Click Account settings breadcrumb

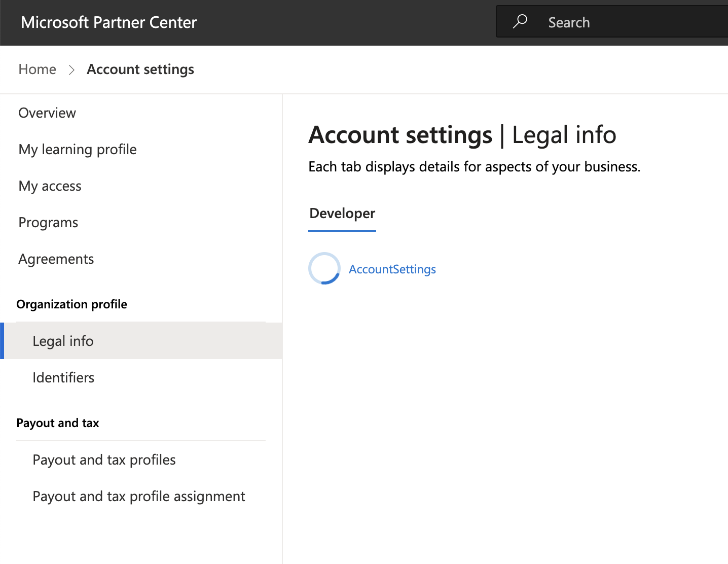point(140,69)
